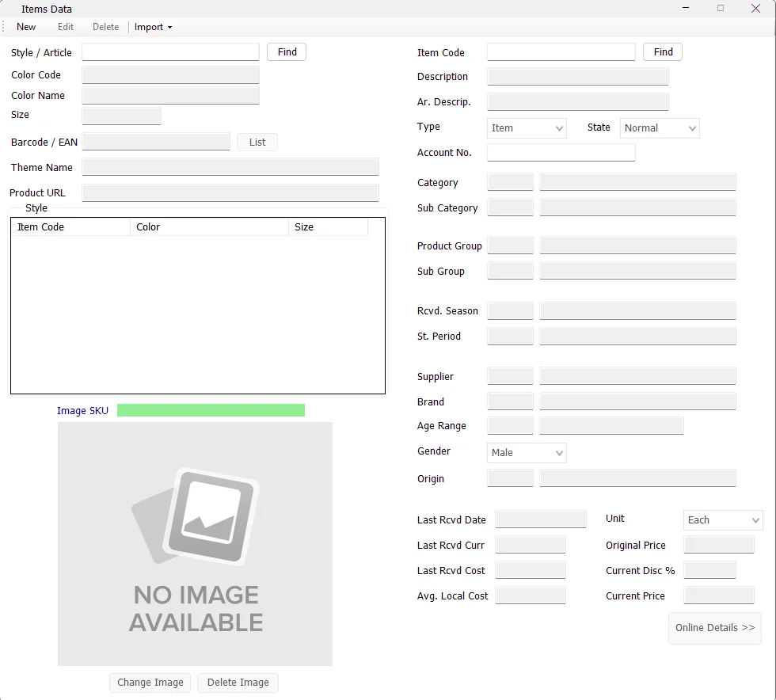
Task: Click the Change Image button
Action: 150,682
